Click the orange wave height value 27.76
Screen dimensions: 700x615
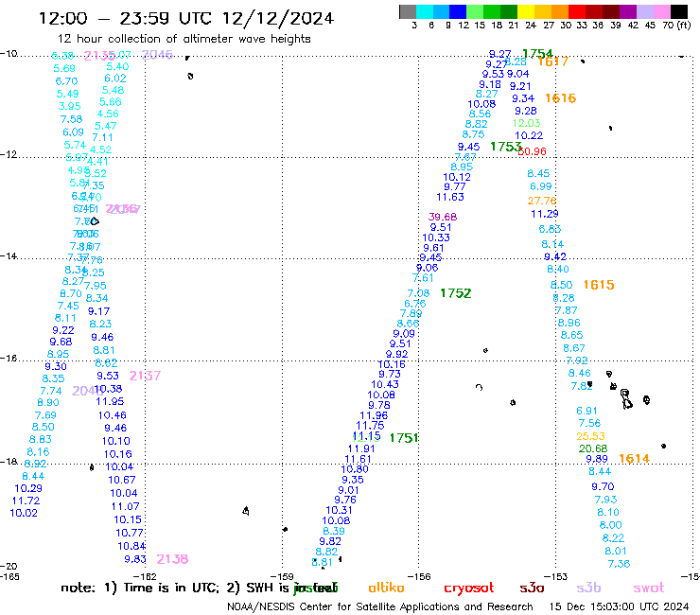(x=542, y=201)
